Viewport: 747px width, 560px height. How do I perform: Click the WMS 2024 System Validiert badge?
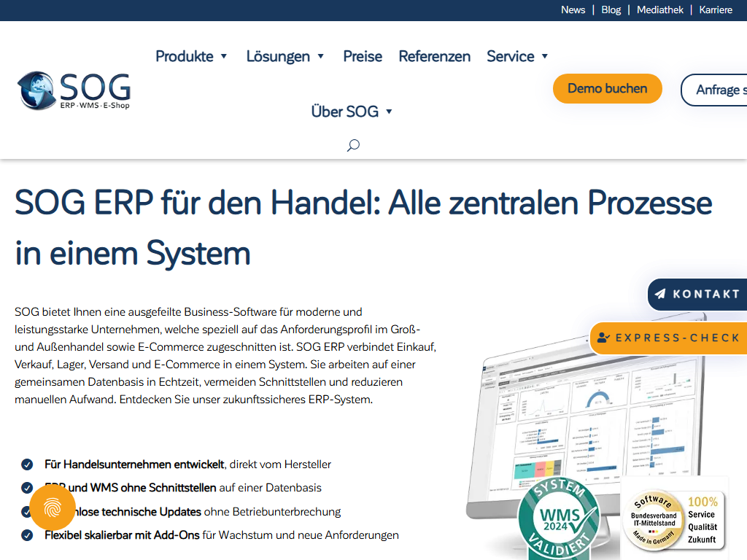click(x=559, y=519)
